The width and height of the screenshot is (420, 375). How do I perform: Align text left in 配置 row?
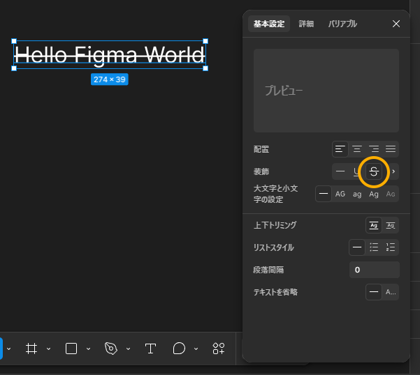coord(340,149)
